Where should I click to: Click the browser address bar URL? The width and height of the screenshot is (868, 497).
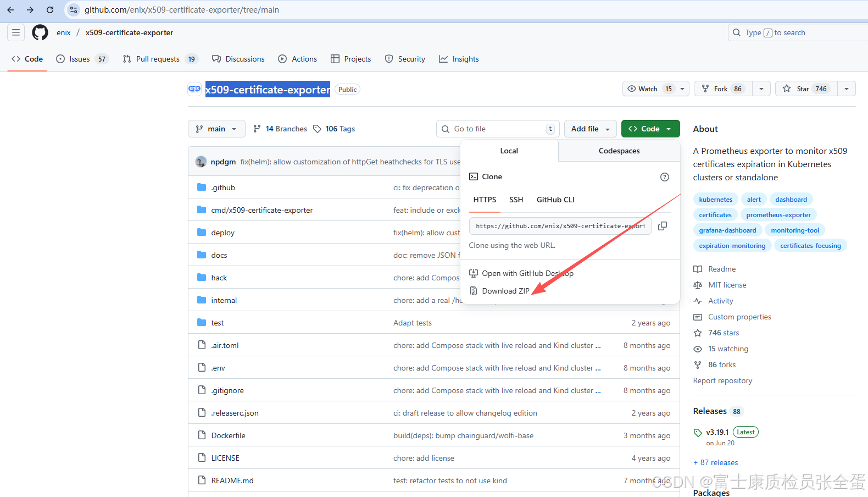182,10
